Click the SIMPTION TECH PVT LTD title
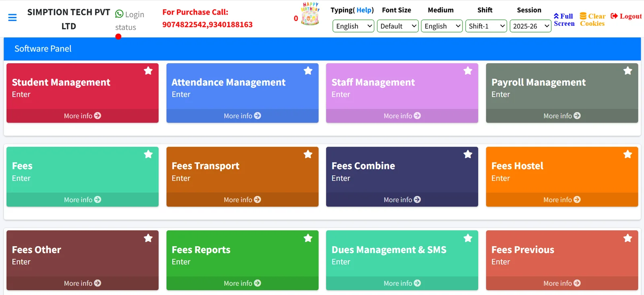 pyautogui.click(x=68, y=19)
